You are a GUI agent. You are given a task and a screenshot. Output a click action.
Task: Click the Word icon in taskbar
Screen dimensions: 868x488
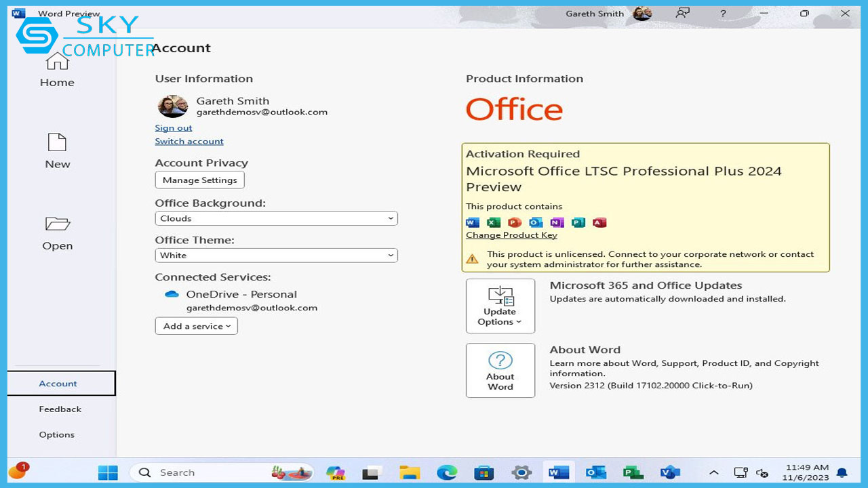tap(559, 472)
